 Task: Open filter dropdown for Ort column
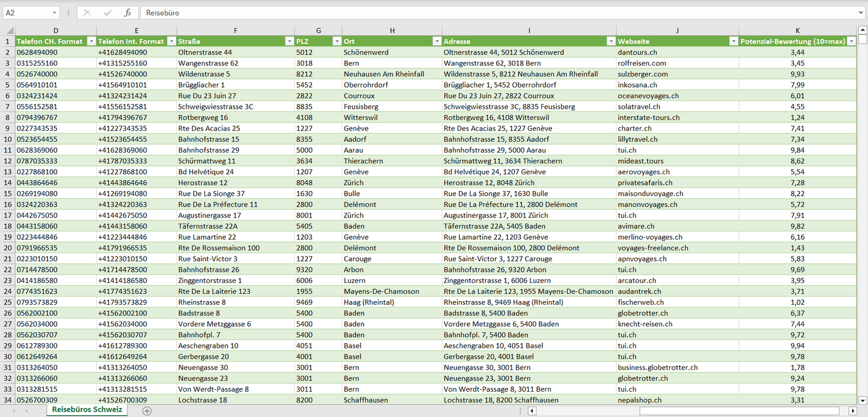[436, 41]
